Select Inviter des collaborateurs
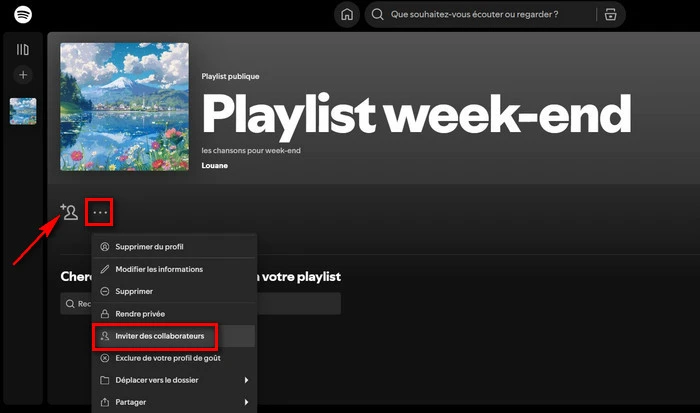 159,336
